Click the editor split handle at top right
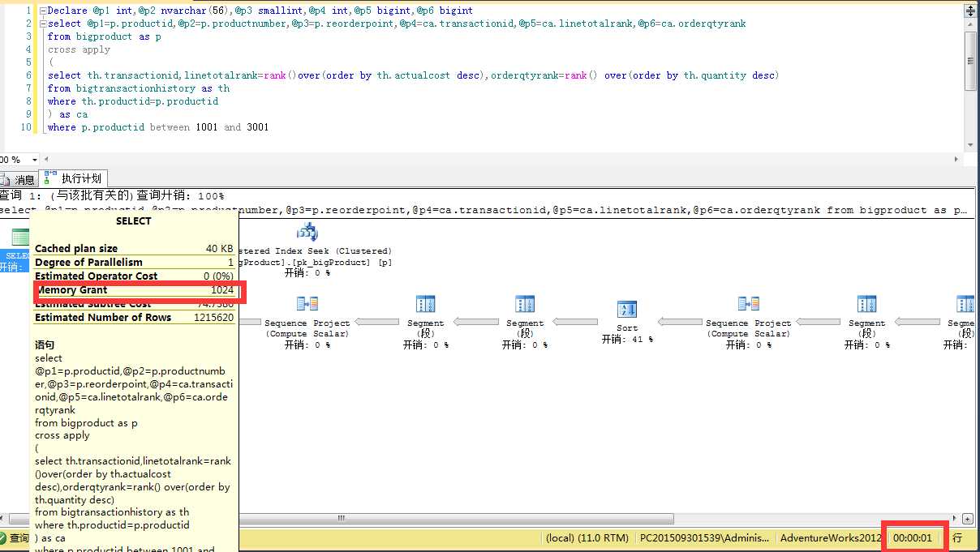The height and width of the screenshot is (552, 980). click(x=970, y=11)
